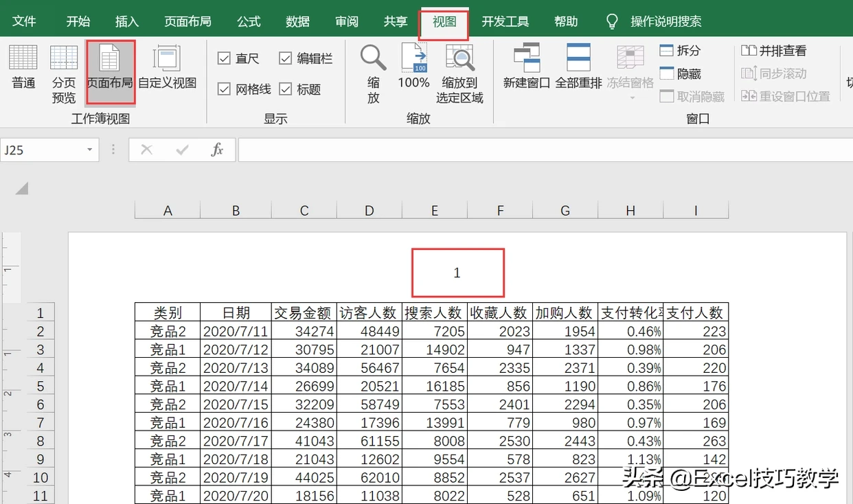853x504 pixels.
Task: Click inside the formula bar input
Action: [x=545, y=150]
